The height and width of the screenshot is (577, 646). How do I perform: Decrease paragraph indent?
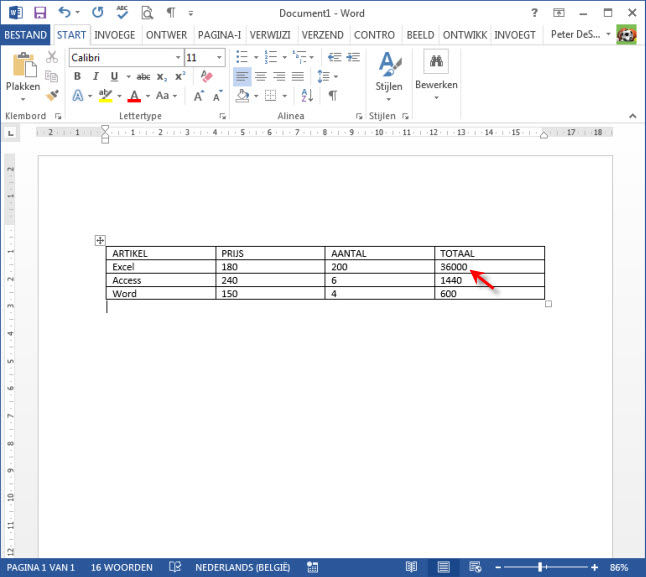point(334,57)
